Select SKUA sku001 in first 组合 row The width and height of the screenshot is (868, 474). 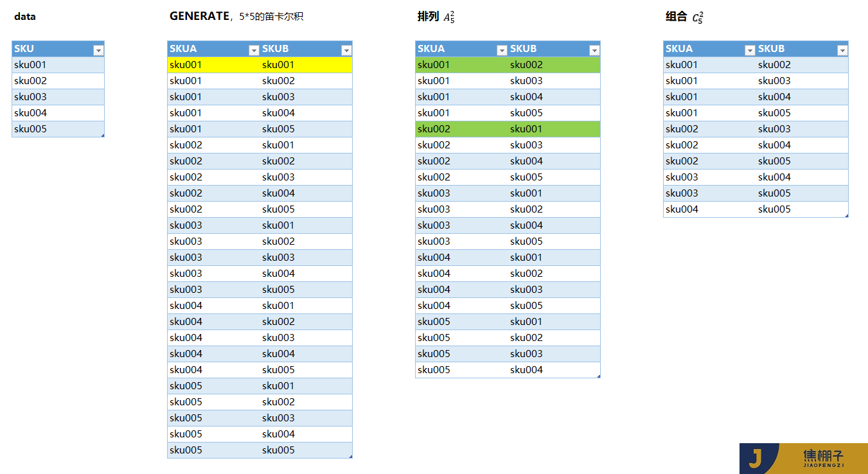(709, 65)
